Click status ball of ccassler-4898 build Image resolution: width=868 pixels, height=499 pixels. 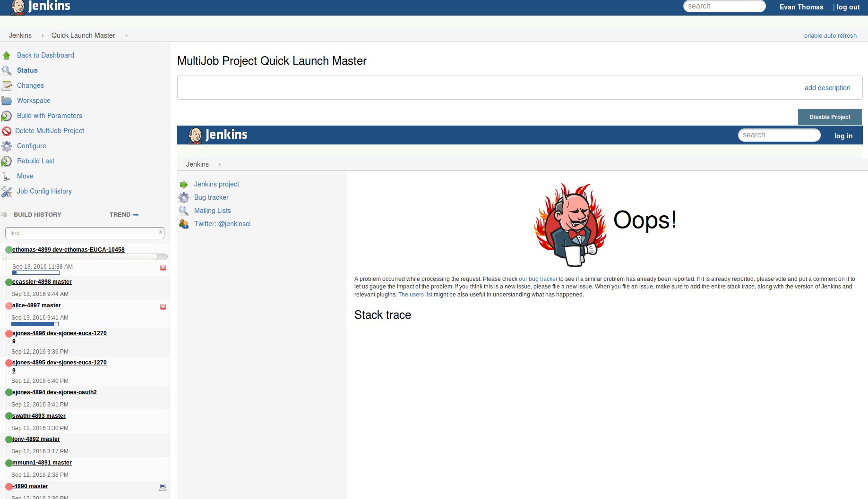[9, 282]
